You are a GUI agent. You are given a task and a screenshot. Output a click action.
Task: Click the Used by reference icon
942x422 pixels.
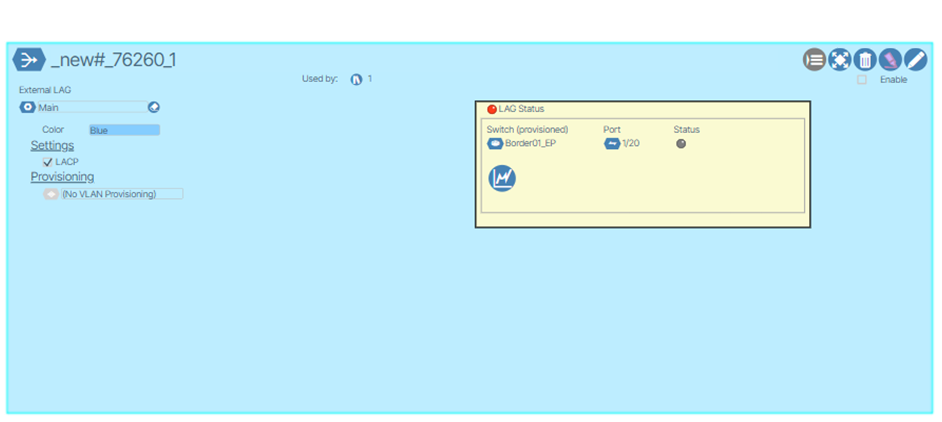point(356,79)
